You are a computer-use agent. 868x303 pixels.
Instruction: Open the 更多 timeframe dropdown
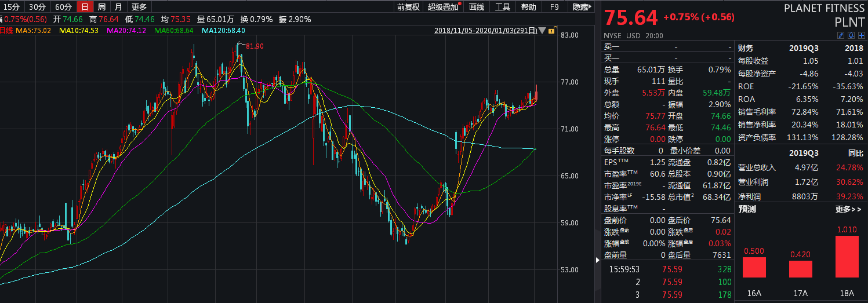(139, 7)
